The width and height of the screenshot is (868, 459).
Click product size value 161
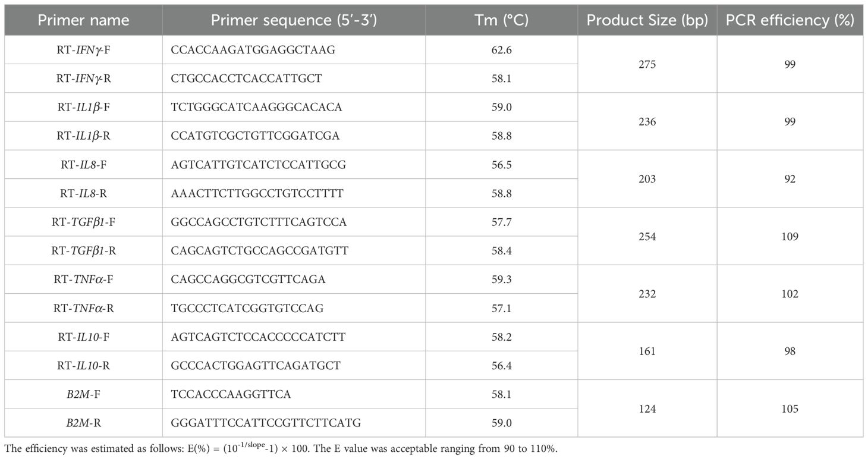pos(647,351)
